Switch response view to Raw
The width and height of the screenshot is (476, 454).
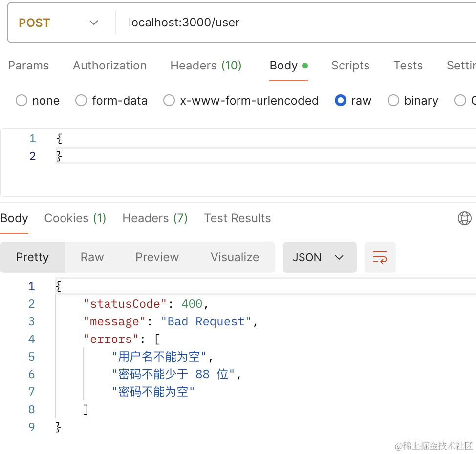[92, 257]
